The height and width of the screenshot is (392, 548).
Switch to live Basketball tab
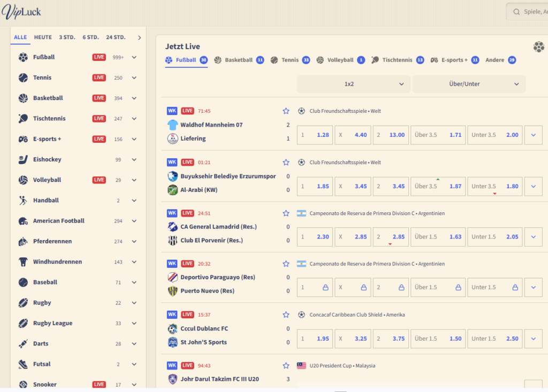pos(239,60)
